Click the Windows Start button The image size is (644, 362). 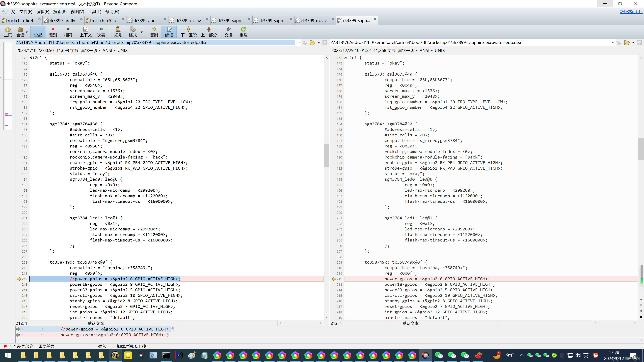(x=8, y=355)
